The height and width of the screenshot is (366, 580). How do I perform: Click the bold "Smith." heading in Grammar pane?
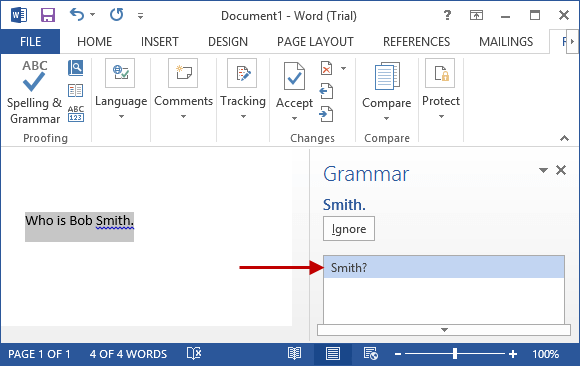point(344,205)
